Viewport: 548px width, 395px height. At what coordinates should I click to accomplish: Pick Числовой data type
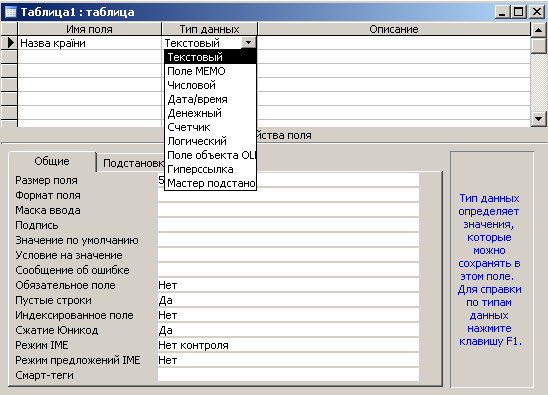210,85
